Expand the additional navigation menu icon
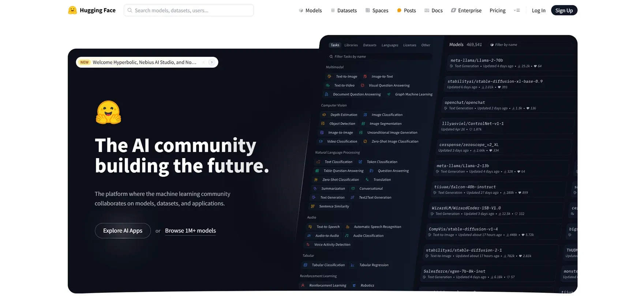644x307 pixels. pyautogui.click(x=517, y=10)
